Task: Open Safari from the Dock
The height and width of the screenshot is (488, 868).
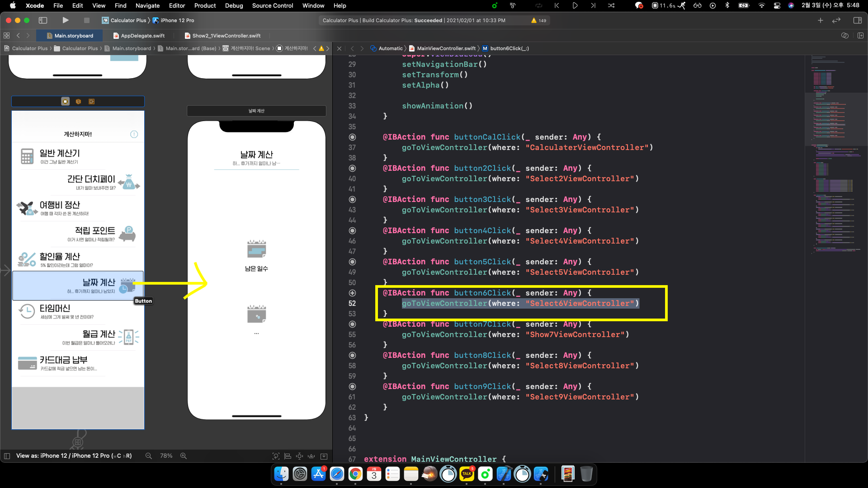Action: (x=337, y=474)
